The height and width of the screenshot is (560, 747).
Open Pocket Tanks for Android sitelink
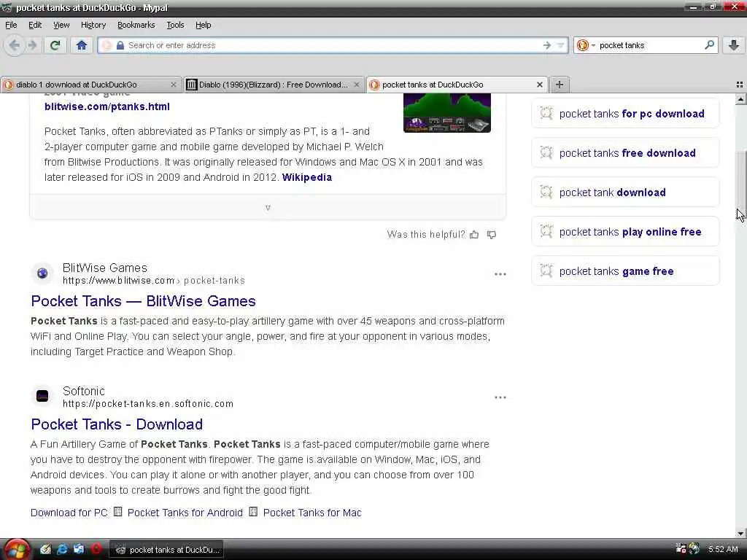[x=185, y=513]
